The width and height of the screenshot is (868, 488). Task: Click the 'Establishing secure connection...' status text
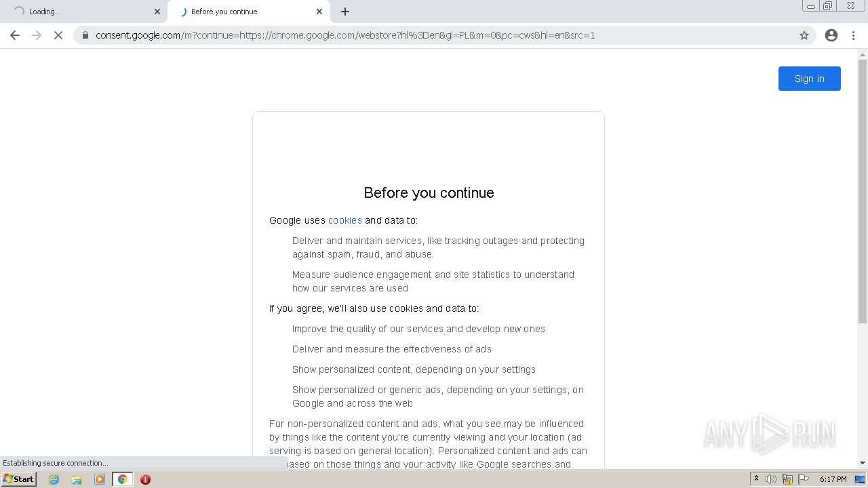tap(56, 463)
